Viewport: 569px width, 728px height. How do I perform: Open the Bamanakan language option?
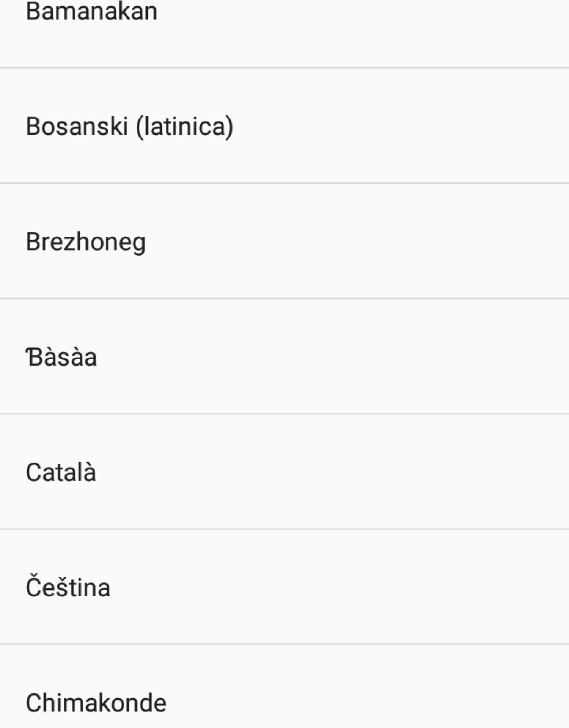91,11
